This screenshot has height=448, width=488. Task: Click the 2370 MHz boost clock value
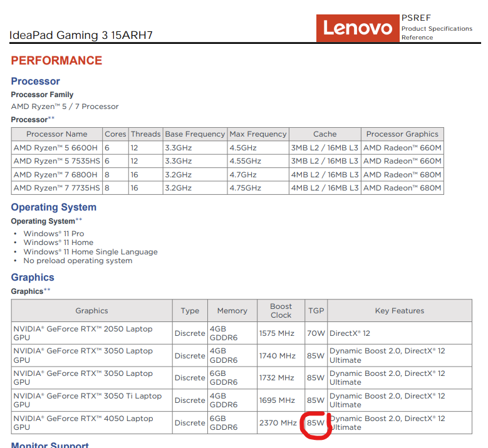tap(278, 423)
